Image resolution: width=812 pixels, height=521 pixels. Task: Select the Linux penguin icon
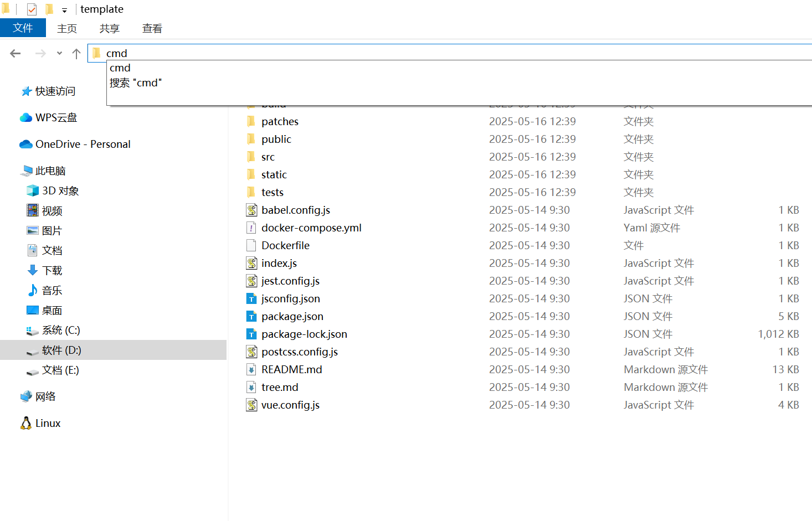(26, 424)
